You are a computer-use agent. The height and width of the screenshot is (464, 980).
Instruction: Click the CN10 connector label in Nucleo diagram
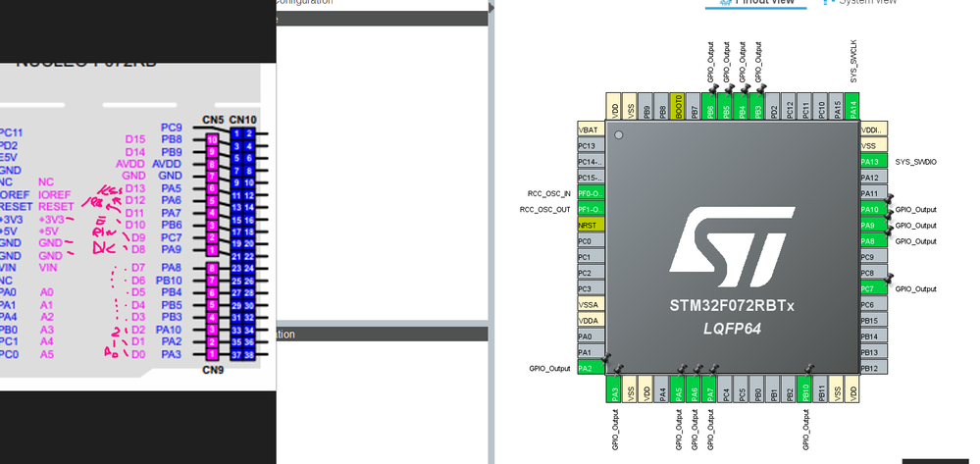pos(242,120)
